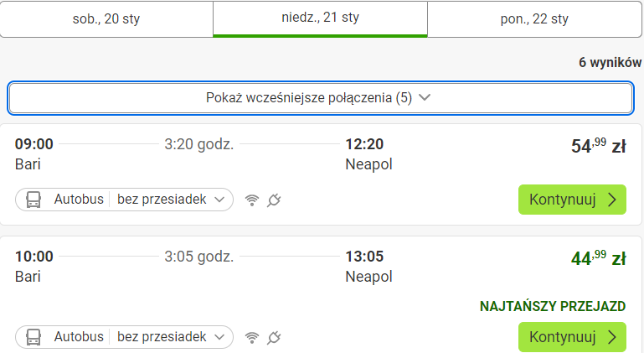Click the Wi-Fi icon on 10:00 trip
This screenshot has height=353, width=644.
click(252, 338)
